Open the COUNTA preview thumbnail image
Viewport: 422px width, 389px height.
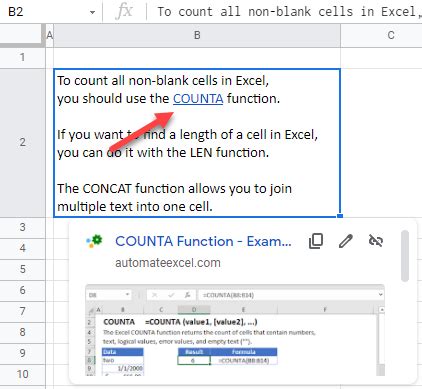coord(235,330)
